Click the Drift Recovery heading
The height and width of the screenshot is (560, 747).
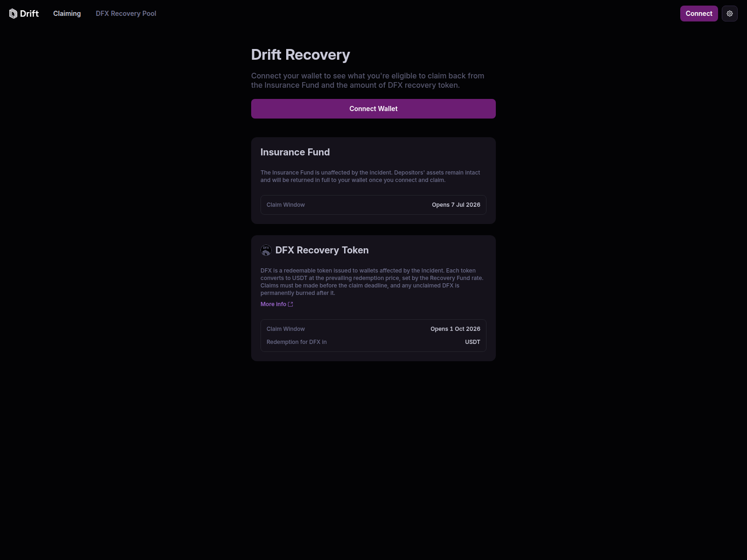[301, 55]
